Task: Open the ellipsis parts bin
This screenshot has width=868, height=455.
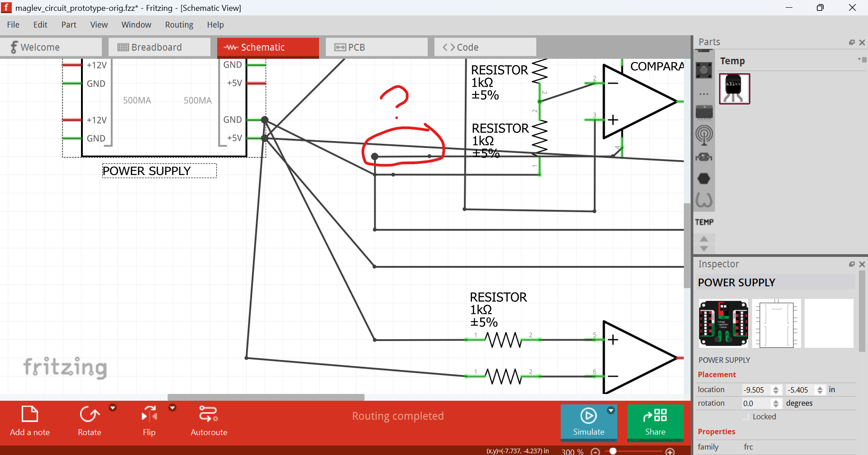Action: pyautogui.click(x=704, y=94)
